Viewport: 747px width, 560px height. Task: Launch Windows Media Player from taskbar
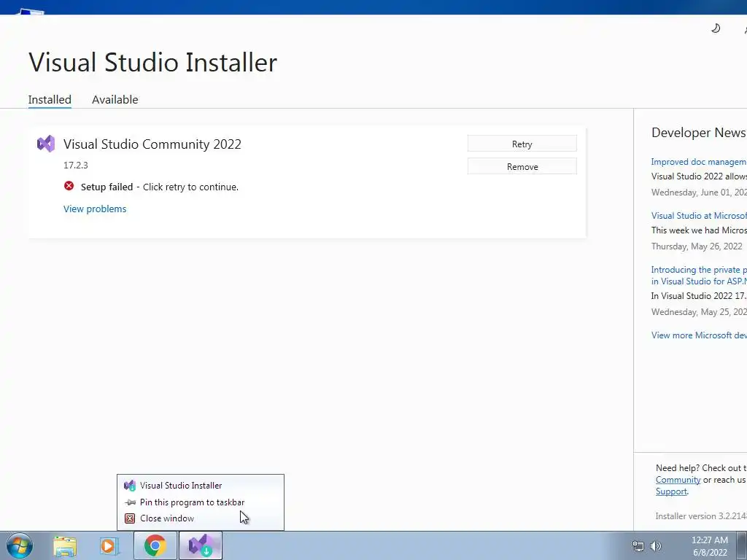tap(109, 546)
